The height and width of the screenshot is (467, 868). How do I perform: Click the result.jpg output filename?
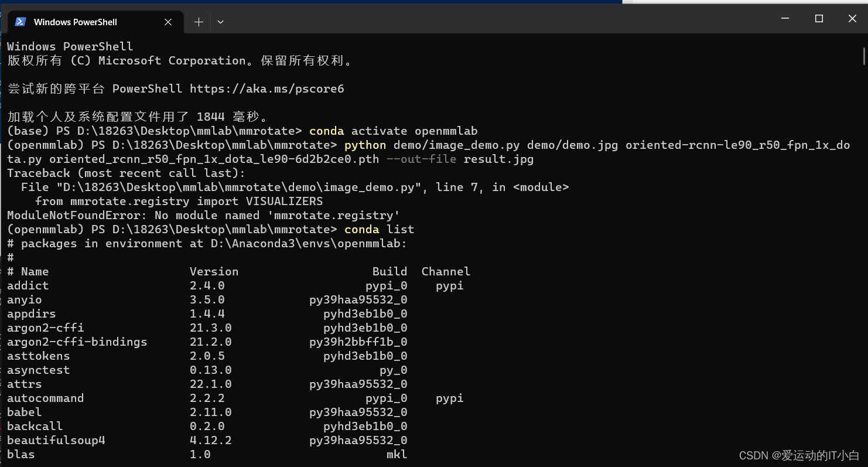498,159
